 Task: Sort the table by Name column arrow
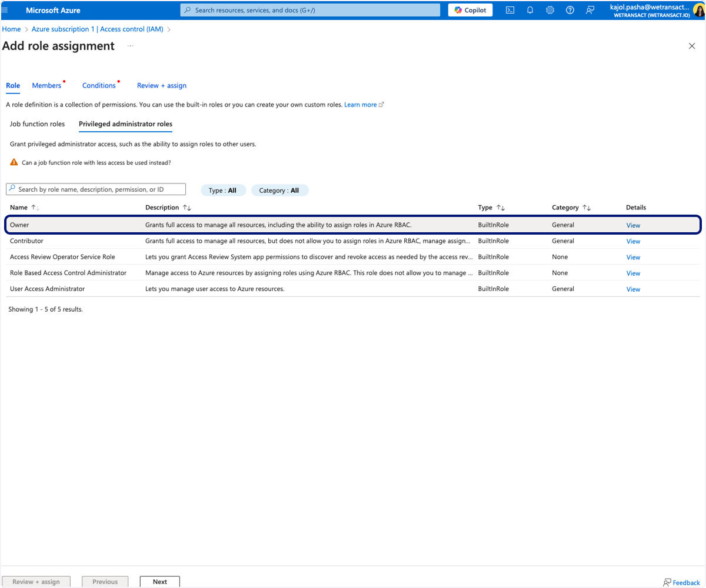point(35,208)
